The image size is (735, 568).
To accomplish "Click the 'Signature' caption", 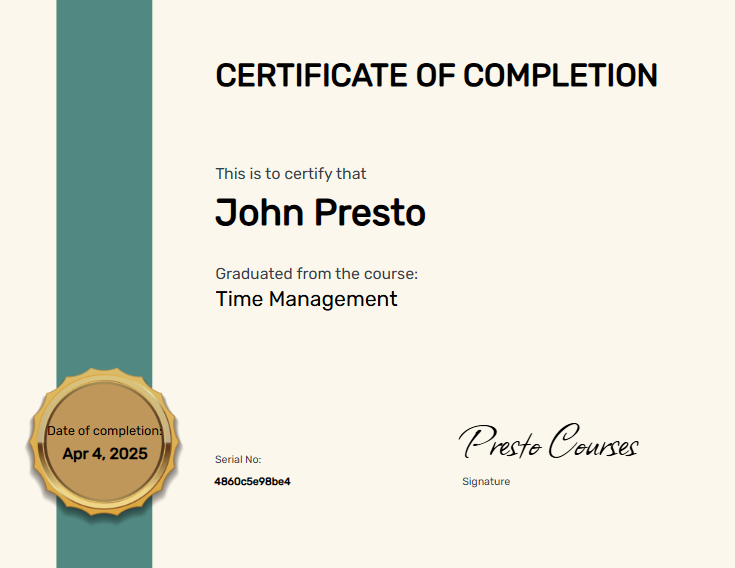I will [x=486, y=482].
